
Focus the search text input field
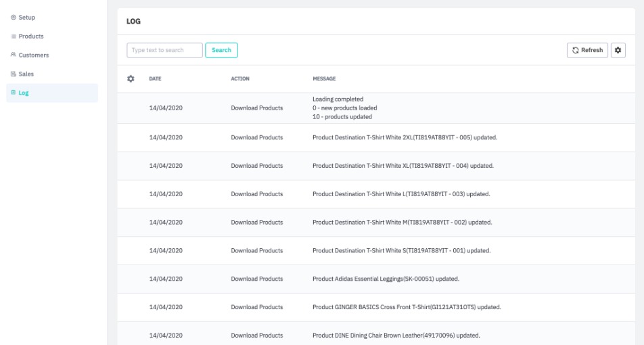tap(164, 50)
